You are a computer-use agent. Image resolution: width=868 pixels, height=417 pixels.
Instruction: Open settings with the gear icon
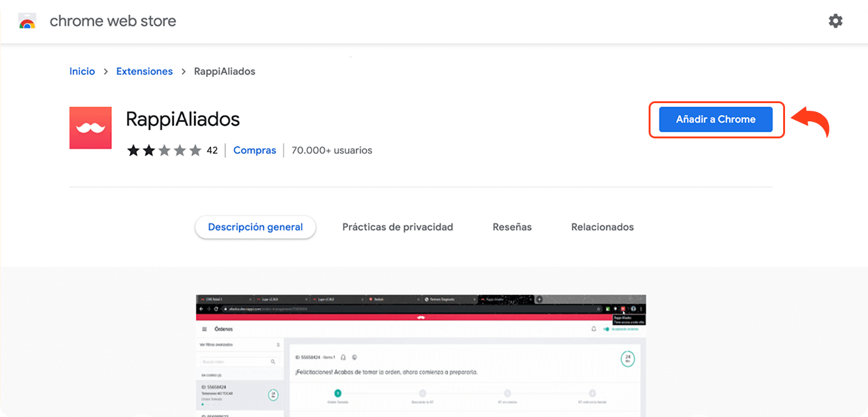(835, 21)
